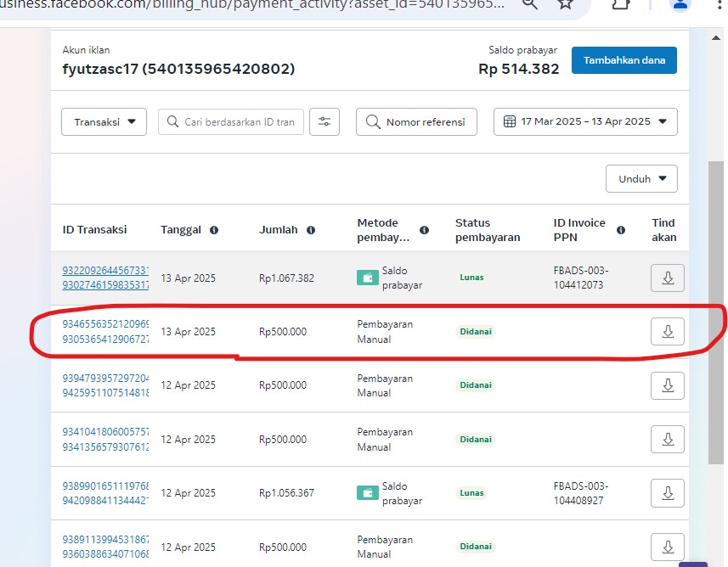Viewport: 728px width, 567px height.
Task: Open the 17 Mar 2025 – 13 Apr 2025 date picker
Action: [585, 121]
